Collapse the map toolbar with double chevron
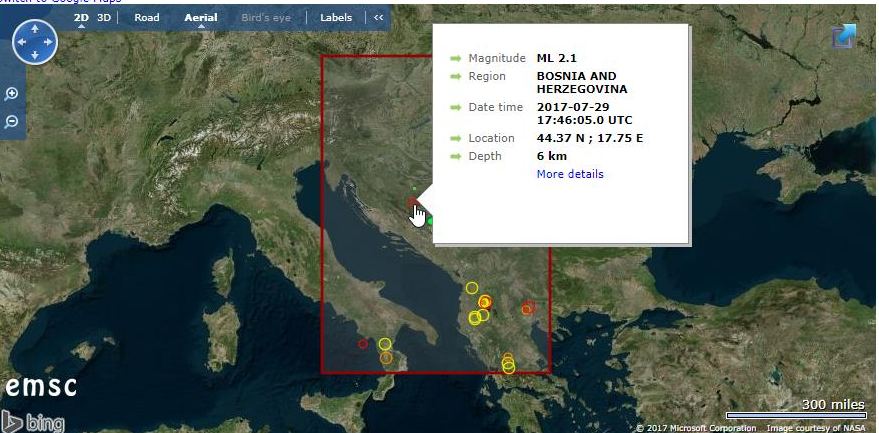 pyautogui.click(x=378, y=17)
